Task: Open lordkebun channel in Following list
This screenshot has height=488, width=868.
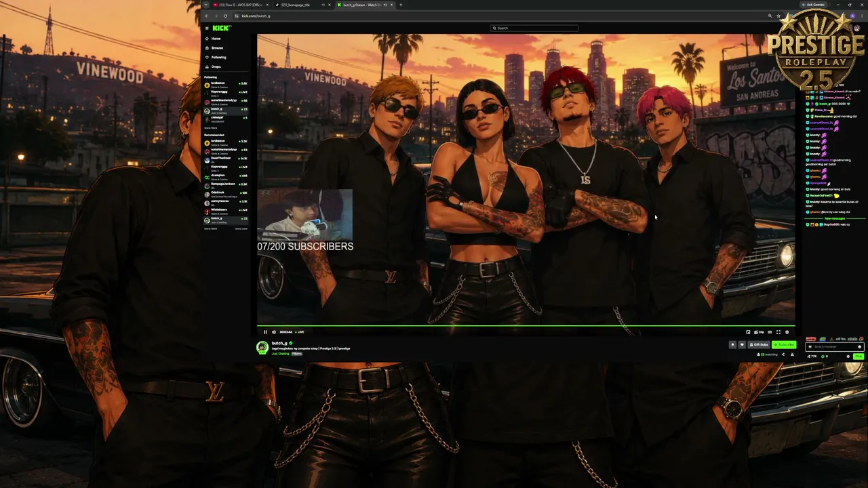Action: (227, 85)
